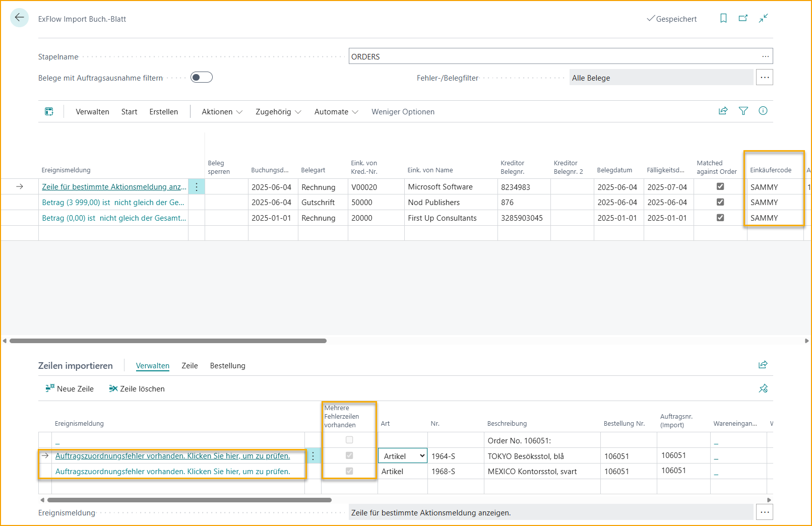Expand the Aktionen dropdown menu
The width and height of the screenshot is (812, 526).
pyautogui.click(x=222, y=112)
